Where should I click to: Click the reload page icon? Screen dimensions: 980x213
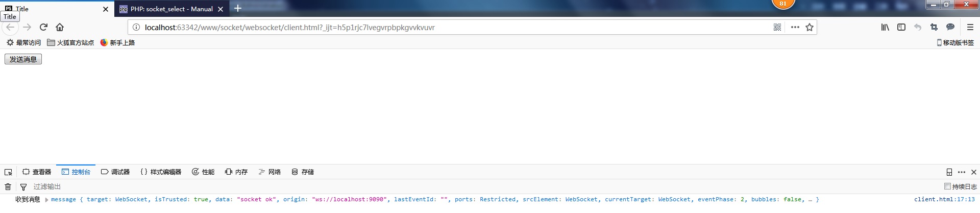coord(43,27)
